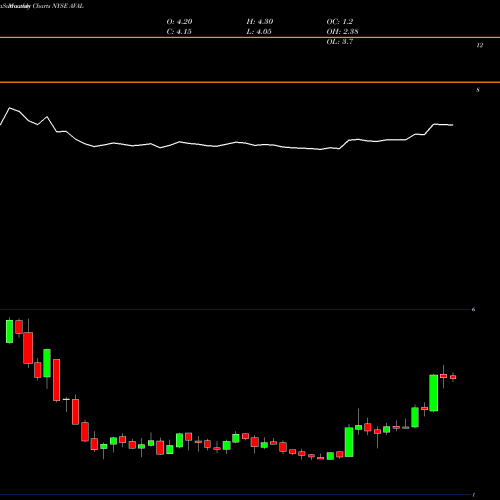Click the 'OH: 2.38' reading
This screenshot has width=500, height=500.
coord(342,32)
